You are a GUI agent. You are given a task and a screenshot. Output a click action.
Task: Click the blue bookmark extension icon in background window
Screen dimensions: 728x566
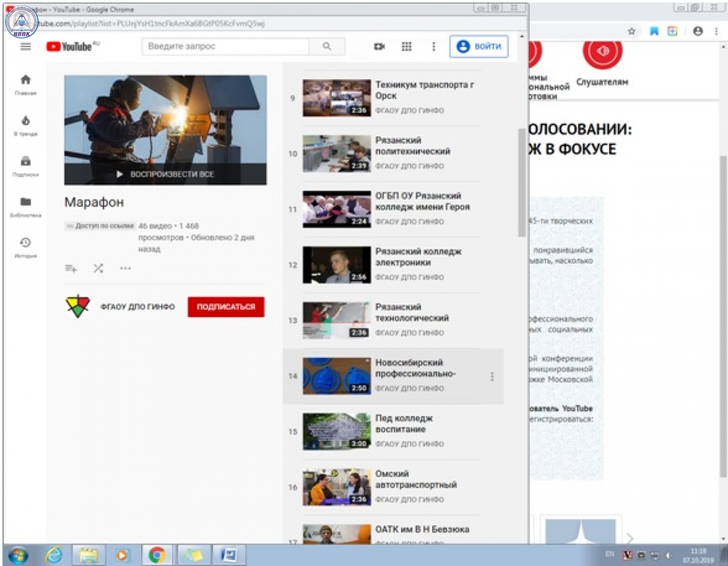point(654,31)
